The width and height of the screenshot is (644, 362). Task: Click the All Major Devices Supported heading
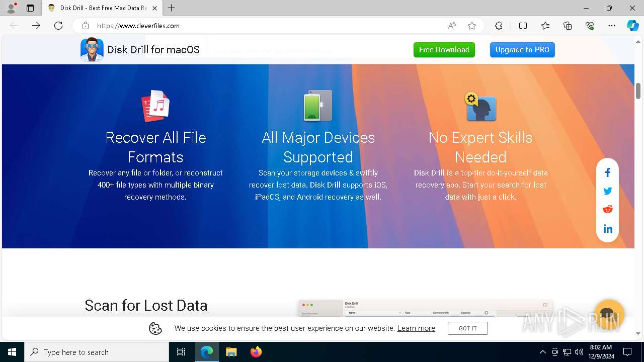[318, 147]
